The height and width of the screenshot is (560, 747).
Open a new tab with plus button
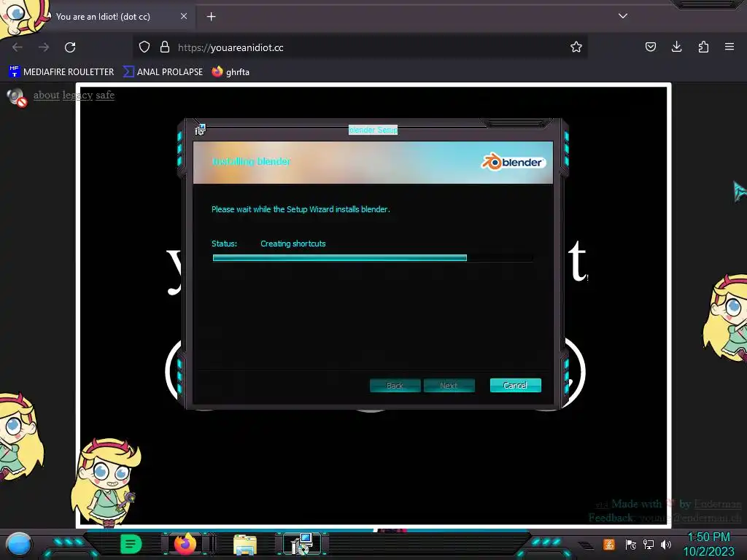click(211, 17)
